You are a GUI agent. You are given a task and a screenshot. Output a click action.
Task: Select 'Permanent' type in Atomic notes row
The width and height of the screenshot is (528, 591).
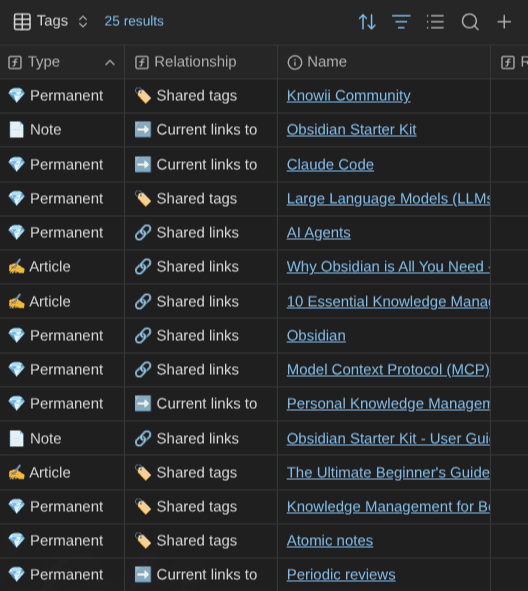click(66, 540)
